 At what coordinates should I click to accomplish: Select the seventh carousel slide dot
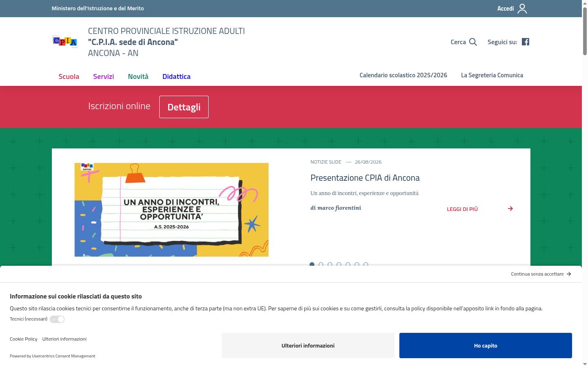366,265
